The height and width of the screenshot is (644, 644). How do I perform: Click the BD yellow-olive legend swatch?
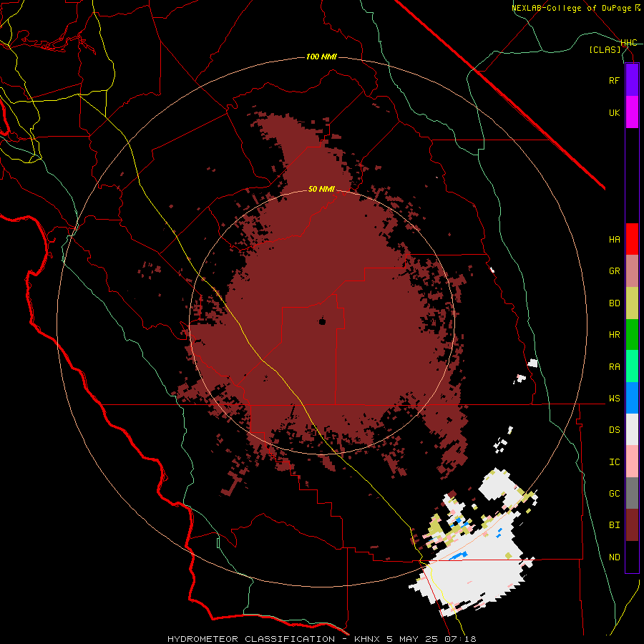point(632,303)
